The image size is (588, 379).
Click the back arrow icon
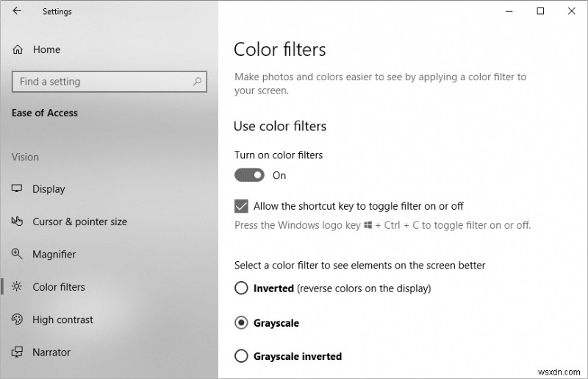click(x=17, y=11)
